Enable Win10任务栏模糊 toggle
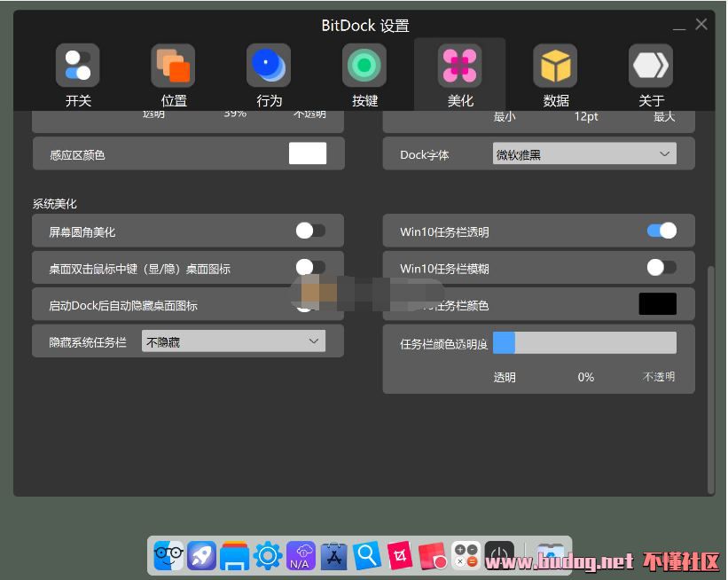The image size is (728, 580). click(x=661, y=267)
